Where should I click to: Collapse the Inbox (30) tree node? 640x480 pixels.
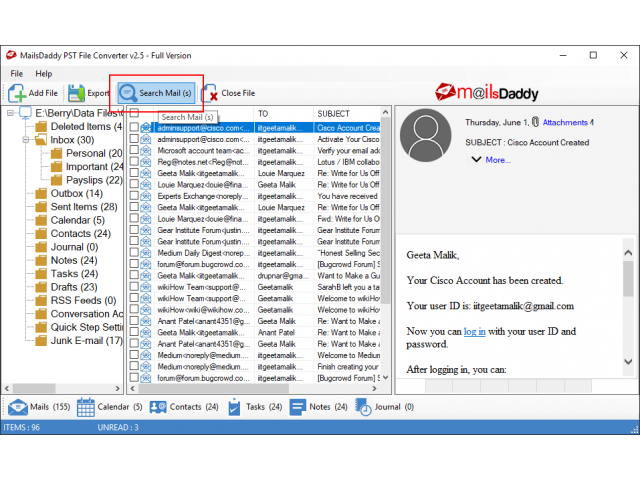click(26, 140)
